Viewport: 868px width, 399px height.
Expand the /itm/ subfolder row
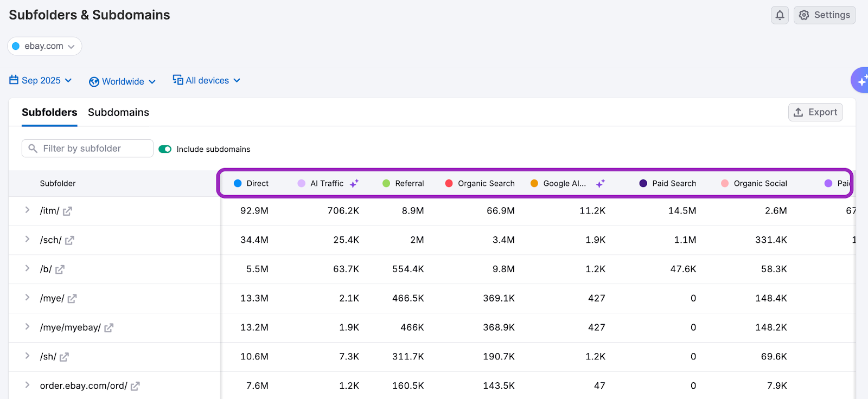click(27, 210)
